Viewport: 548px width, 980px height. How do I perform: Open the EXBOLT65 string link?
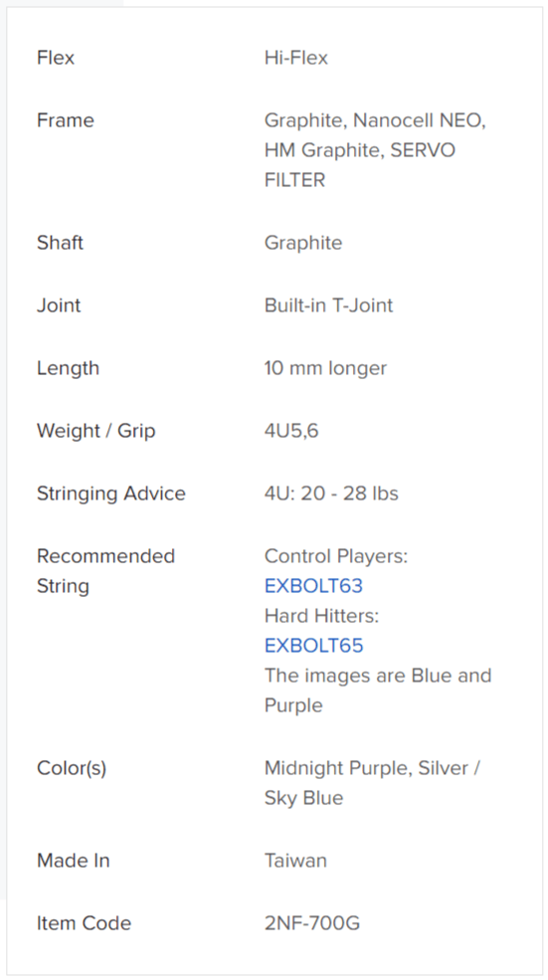(313, 646)
